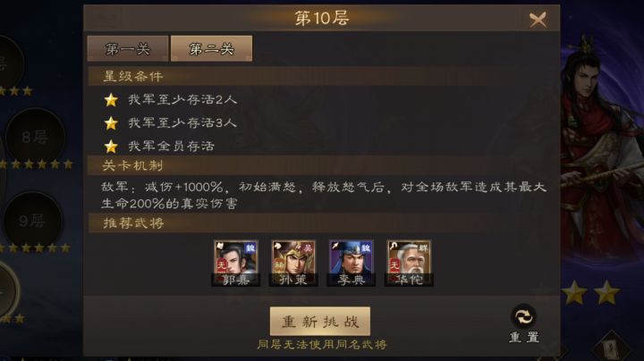Select the 李典 recommended general portrait

tap(352, 263)
